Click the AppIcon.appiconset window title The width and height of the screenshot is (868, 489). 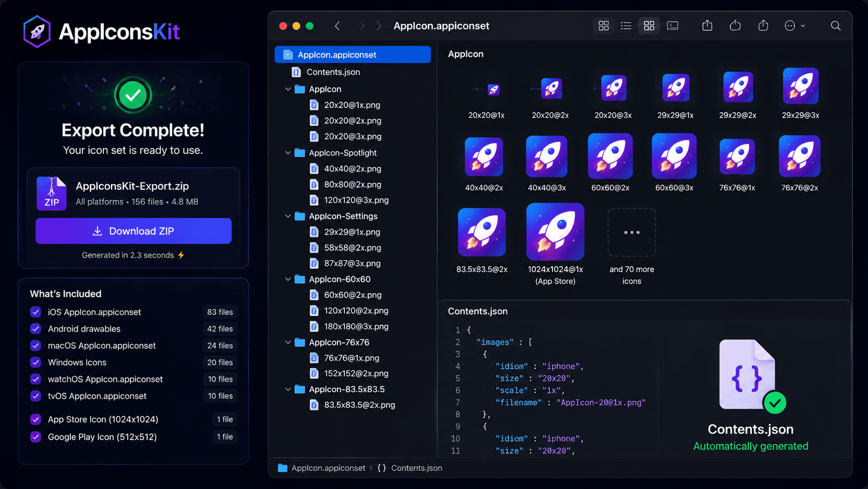click(441, 26)
